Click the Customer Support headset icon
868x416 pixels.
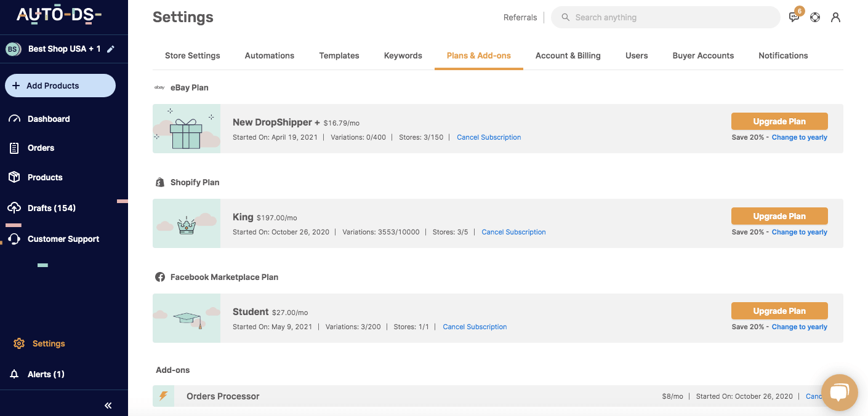click(14, 239)
